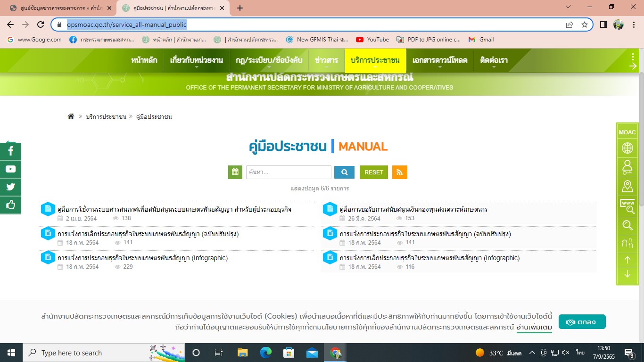Screen dimensions: 644x362
Task: Open the อ่านเพิ่มเติม cookie policy link
Action: tap(534, 327)
